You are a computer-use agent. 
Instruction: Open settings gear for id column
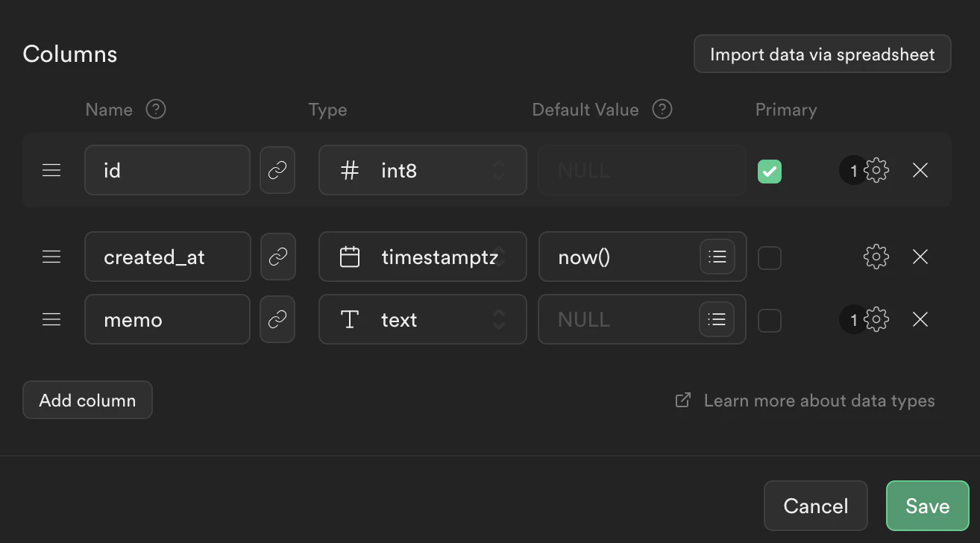pyautogui.click(x=876, y=170)
